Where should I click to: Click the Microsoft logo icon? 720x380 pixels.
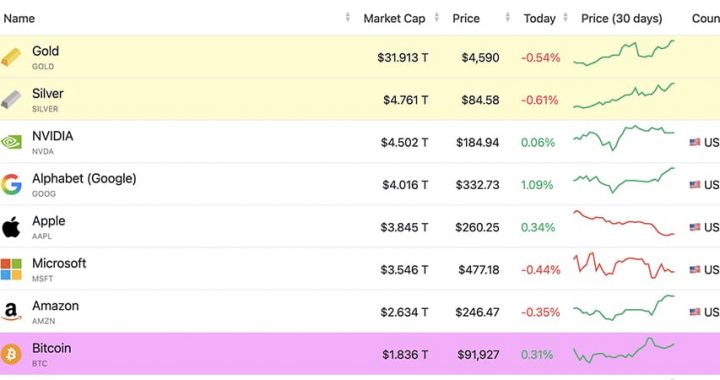click(x=11, y=269)
